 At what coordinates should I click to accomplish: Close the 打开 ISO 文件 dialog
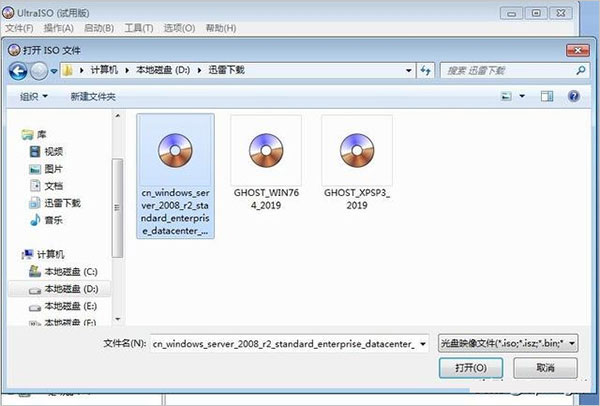point(577,50)
